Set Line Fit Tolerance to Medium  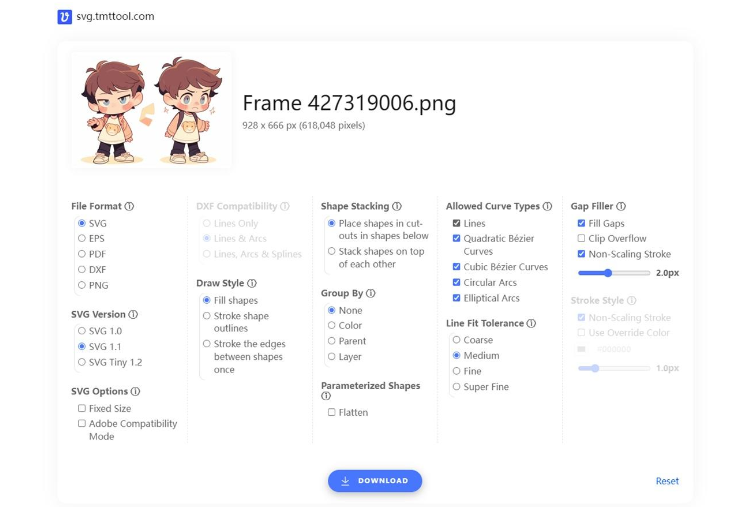(x=457, y=355)
